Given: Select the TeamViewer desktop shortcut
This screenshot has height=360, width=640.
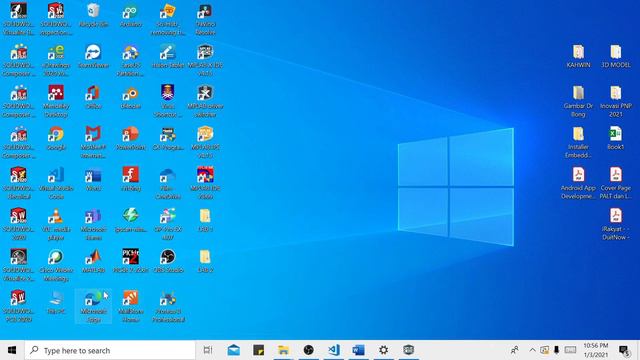Looking at the screenshot, I should [x=93, y=56].
